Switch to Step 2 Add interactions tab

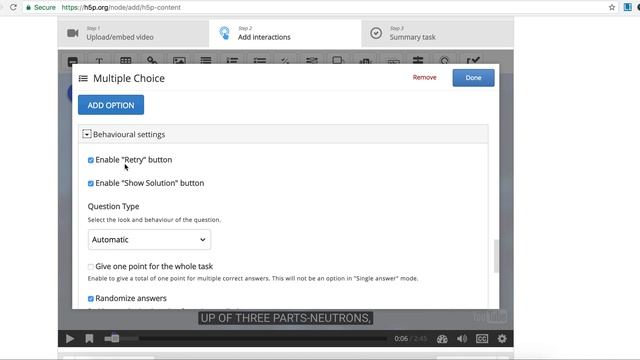[x=285, y=33]
